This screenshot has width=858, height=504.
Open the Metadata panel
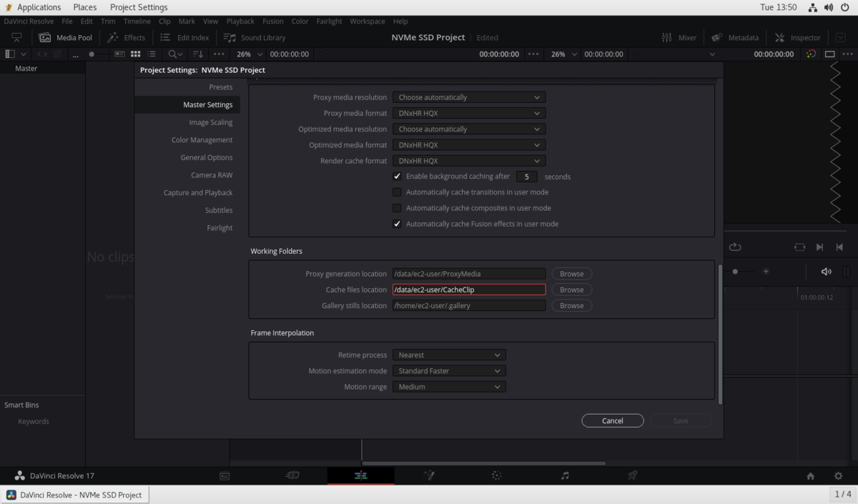tap(734, 37)
